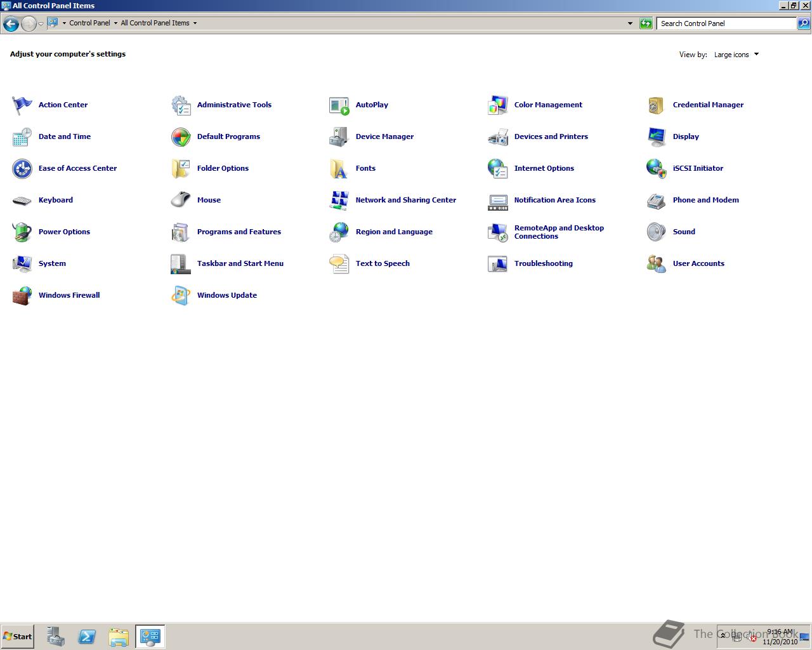This screenshot has height=650, width=812.
Task: Launch the AutoPlay icon
Action: click(339, 105)
